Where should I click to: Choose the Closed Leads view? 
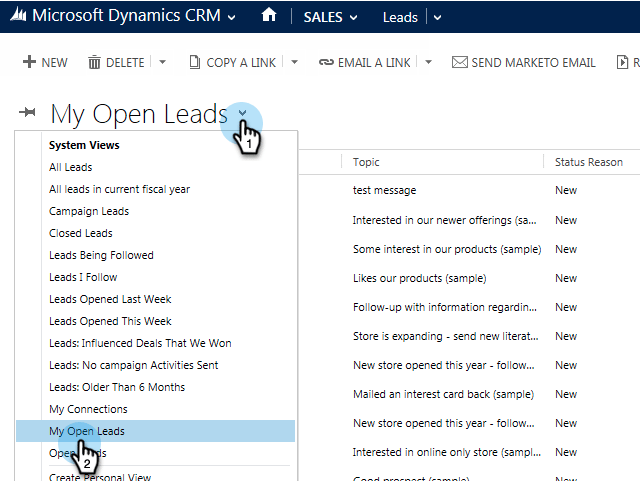click(x=81, y=233)
